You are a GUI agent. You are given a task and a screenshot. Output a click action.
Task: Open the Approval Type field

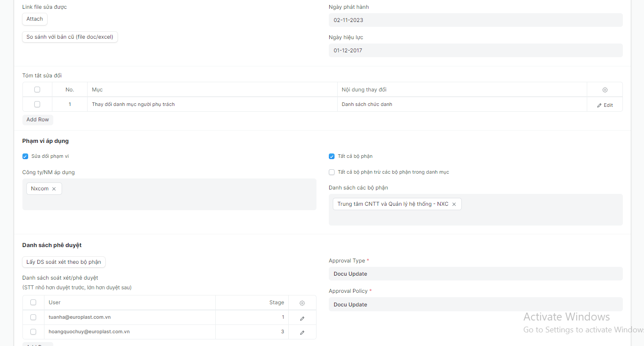(475, 273)
